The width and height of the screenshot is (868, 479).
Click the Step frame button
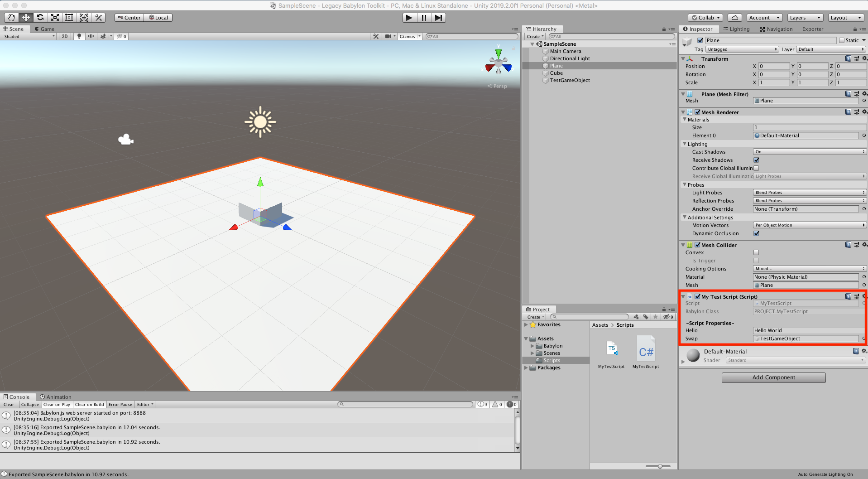(438, 18)
